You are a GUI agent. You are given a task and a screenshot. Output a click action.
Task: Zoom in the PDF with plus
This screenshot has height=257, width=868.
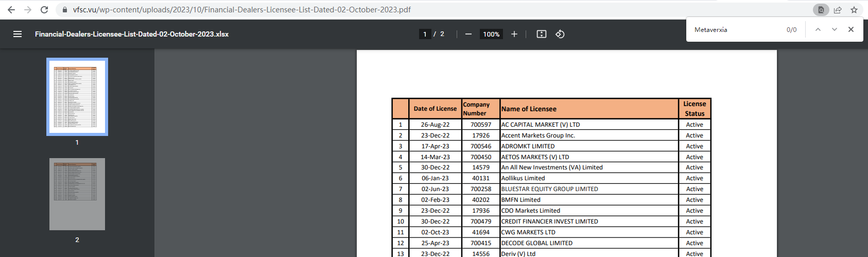click(x=514, y=34)
